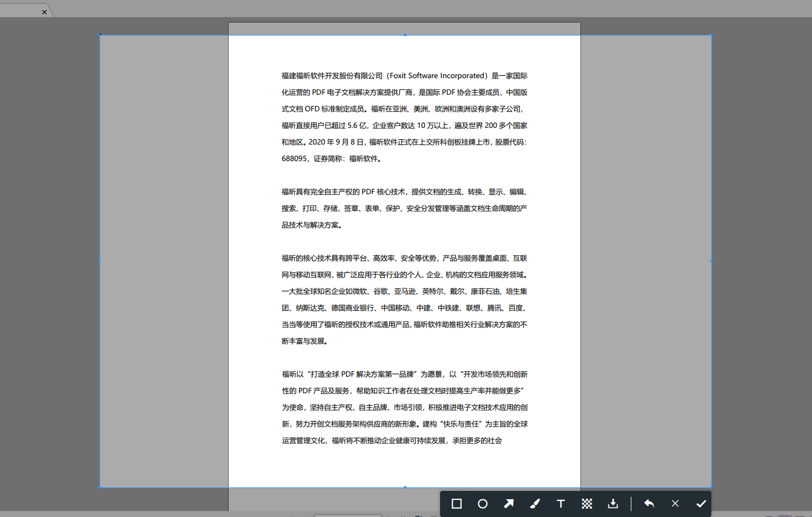
Task: Choose the text annotation tool
Action: [x=560, y=503]
